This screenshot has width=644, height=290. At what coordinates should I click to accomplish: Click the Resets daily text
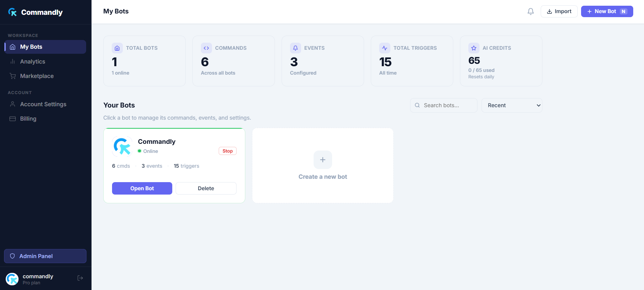click(481, 77)
